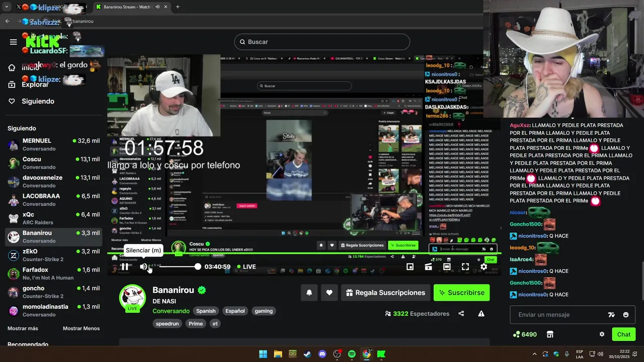Viewport: 644px width, 362px height.
Task: Select the Prime tag
Action: 196,324
